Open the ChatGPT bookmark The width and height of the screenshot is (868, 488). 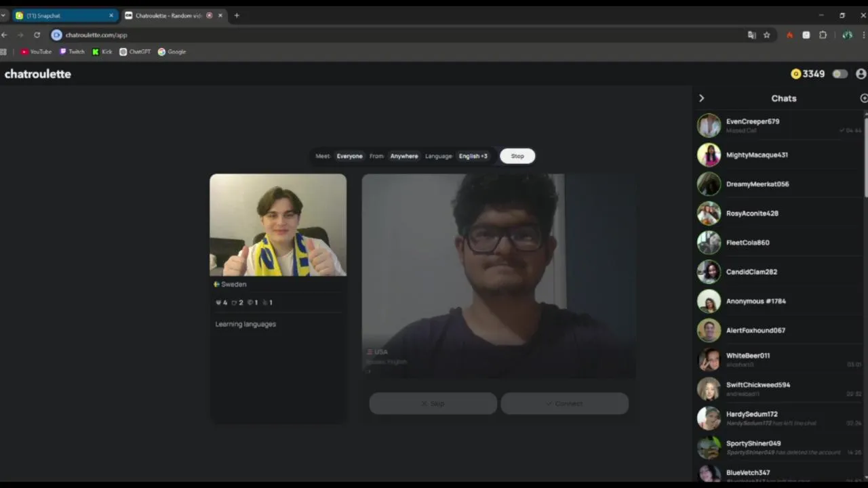pos(135,52)
